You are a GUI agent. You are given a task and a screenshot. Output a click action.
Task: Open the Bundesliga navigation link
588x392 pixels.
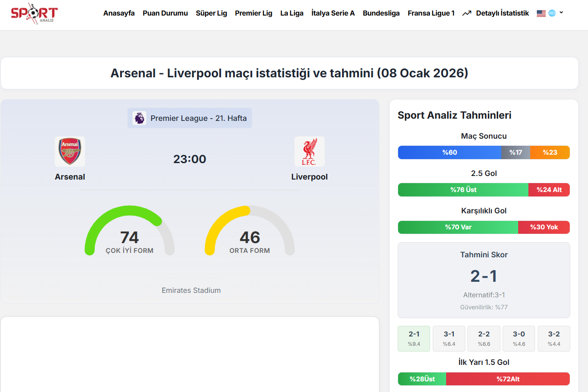coord(381,13)
